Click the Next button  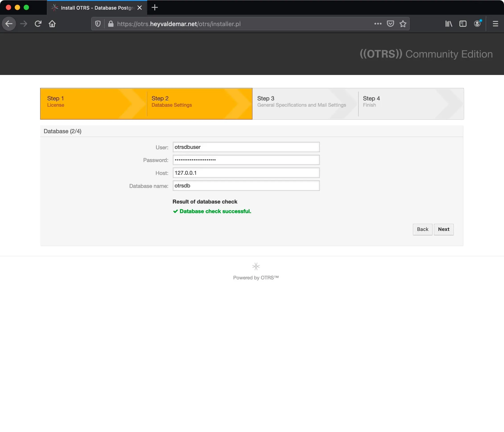tap(443, 229)
